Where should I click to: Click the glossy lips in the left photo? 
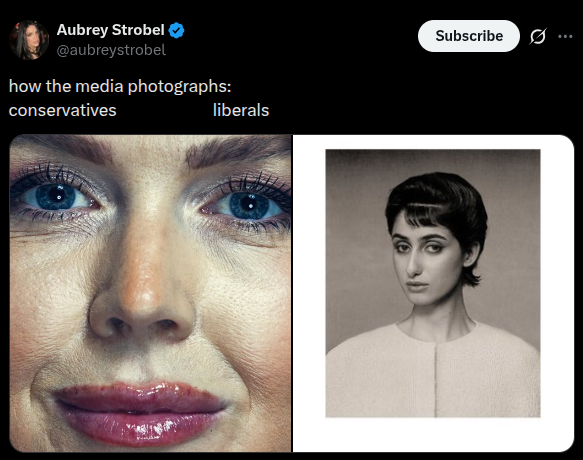pos(141,411)
